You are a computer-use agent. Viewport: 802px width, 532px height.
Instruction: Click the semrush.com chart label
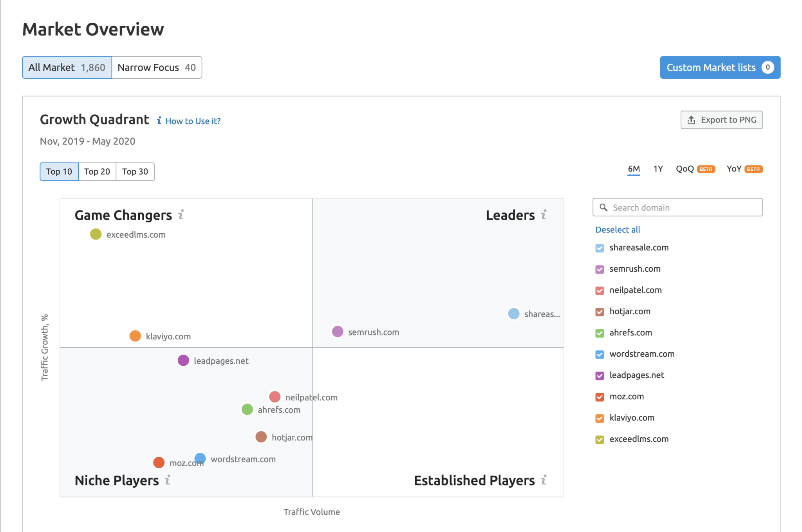click(374, 332)
